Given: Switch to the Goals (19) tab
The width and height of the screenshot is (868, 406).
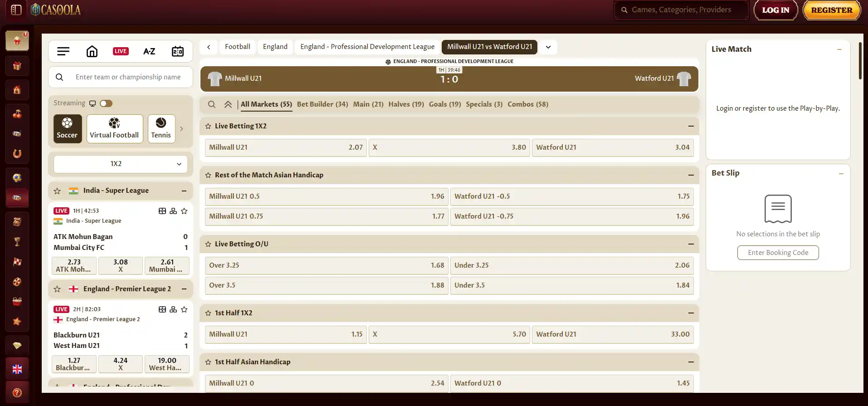Looking at the screenshot, I should [x=445, y=104].
